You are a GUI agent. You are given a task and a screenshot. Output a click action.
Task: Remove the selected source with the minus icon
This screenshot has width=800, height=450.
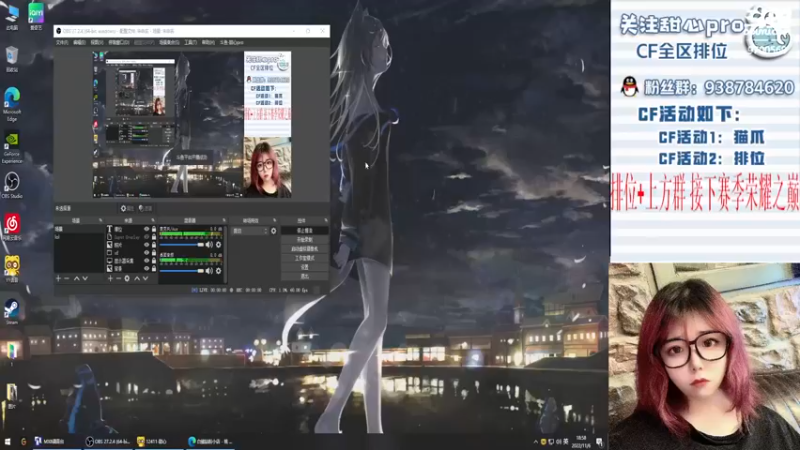click(x=118, y=279)
